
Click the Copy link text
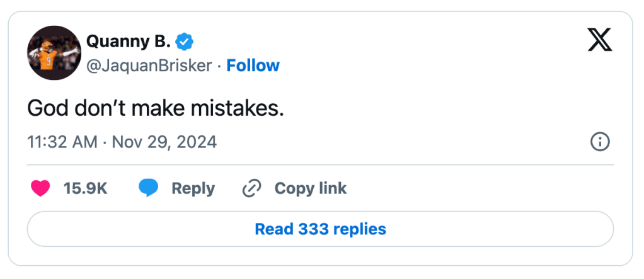tap(310, 188)
